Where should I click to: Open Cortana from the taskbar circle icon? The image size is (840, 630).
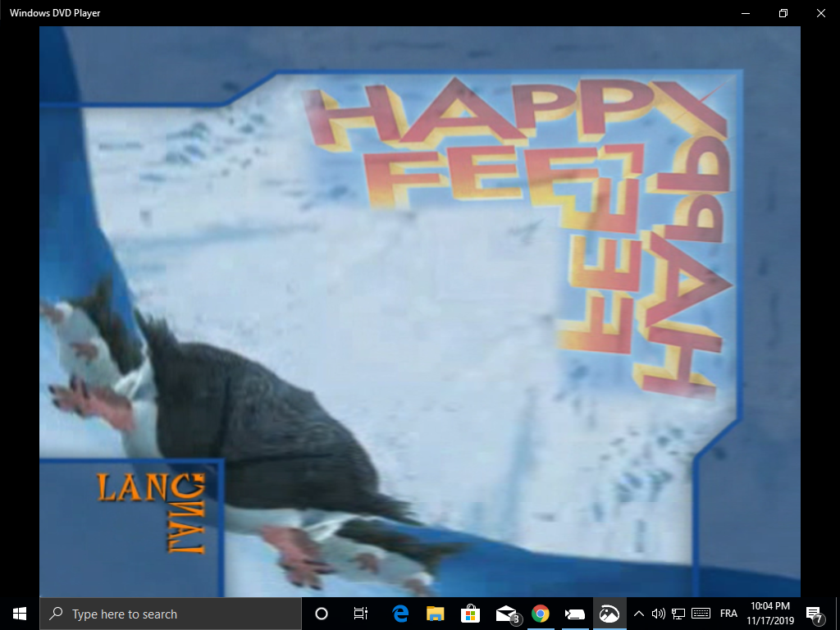322,614
